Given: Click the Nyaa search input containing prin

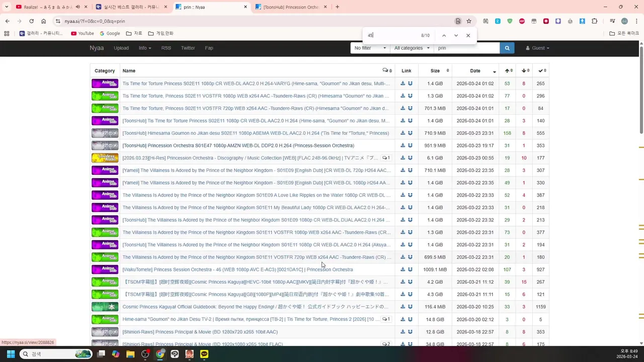Looking at the screenshot, I should pos(466,48).
